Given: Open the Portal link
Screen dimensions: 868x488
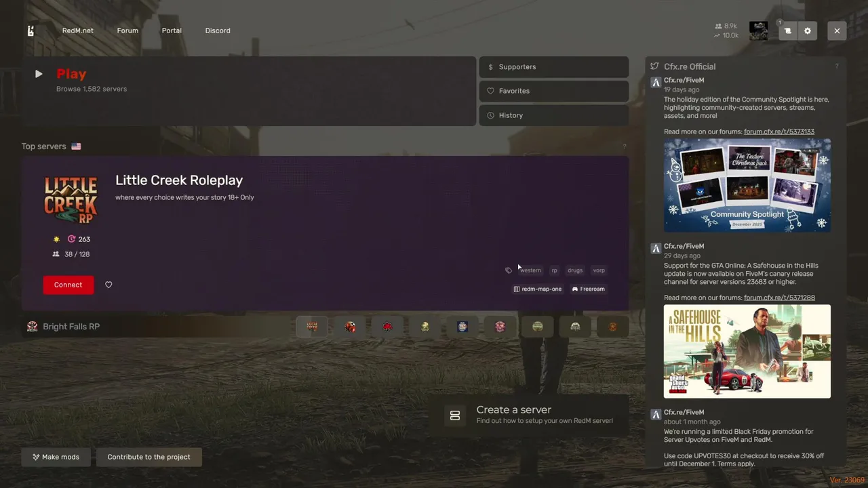Looking at the screenshot, I should pos(172,30).
